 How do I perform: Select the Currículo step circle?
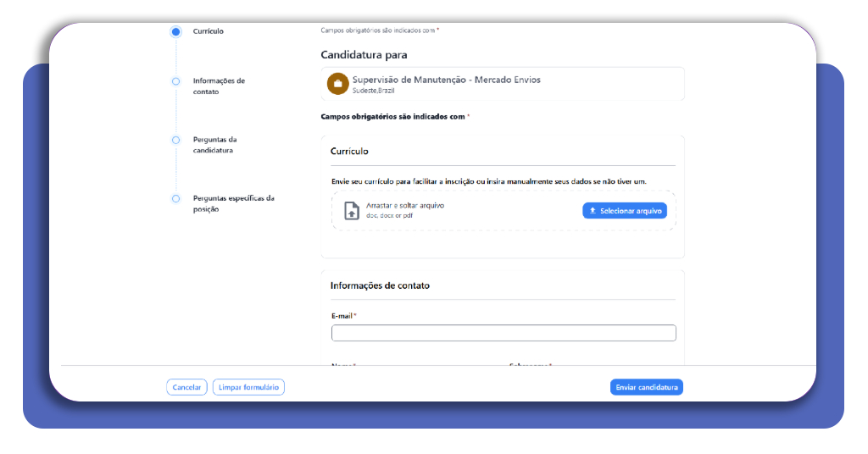click(175, 31)
